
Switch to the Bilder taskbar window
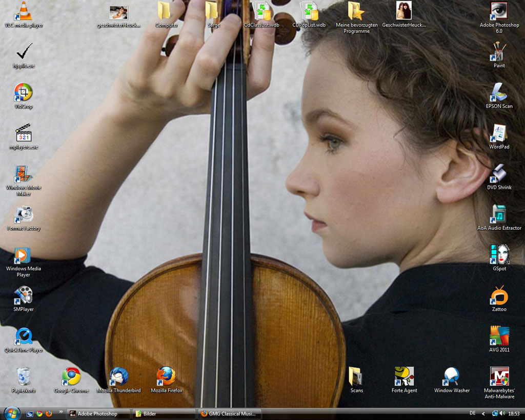[x=164, y=414]
